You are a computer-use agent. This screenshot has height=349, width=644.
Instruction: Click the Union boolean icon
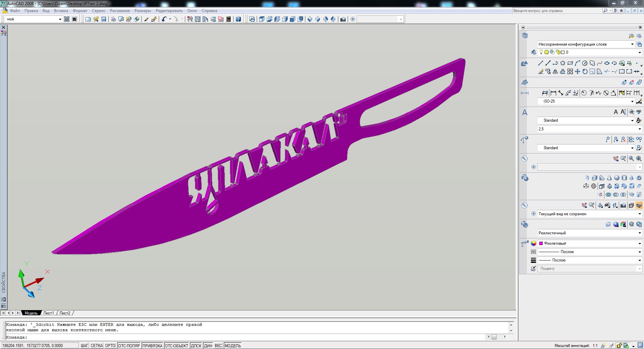[608, 194]
